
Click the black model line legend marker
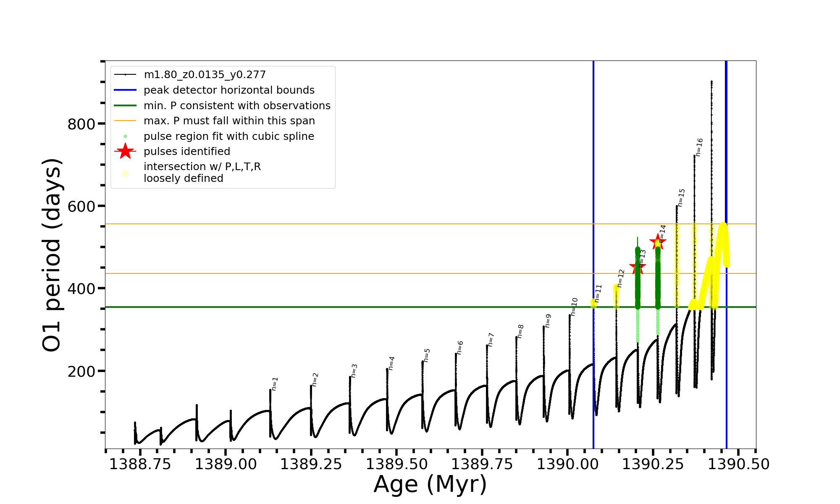pos(125,75)
